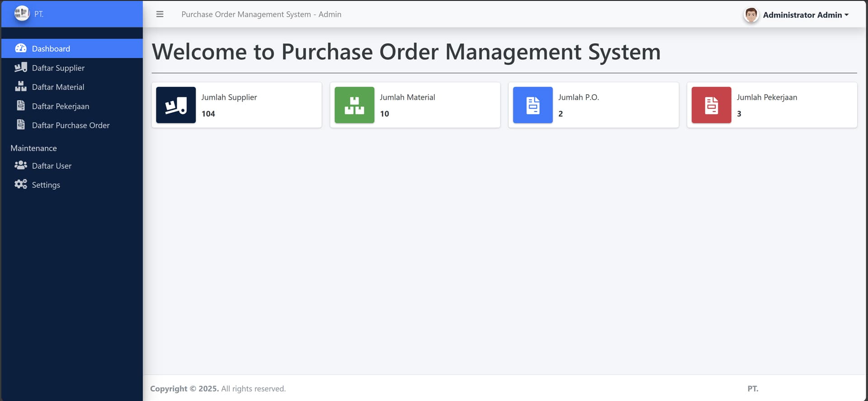Screen dimensions: 868x401
Task: Open Daftar Material in the sidebar
Action: (72, 87)
